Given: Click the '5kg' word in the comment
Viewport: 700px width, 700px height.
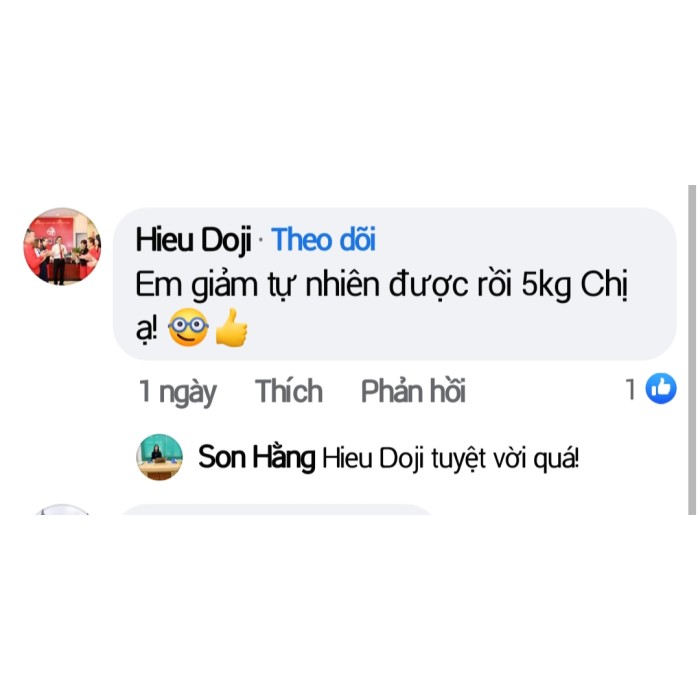Looking at the screenshot, I should (546, 285).
